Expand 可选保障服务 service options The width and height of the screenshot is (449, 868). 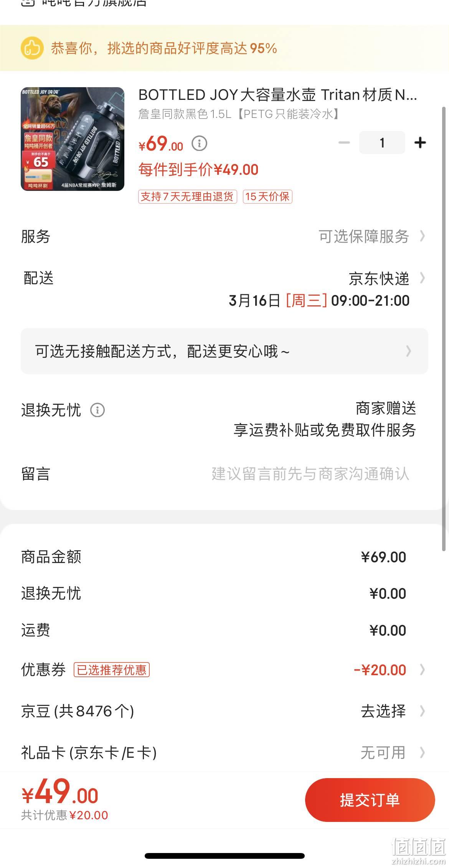coord(371,236)
